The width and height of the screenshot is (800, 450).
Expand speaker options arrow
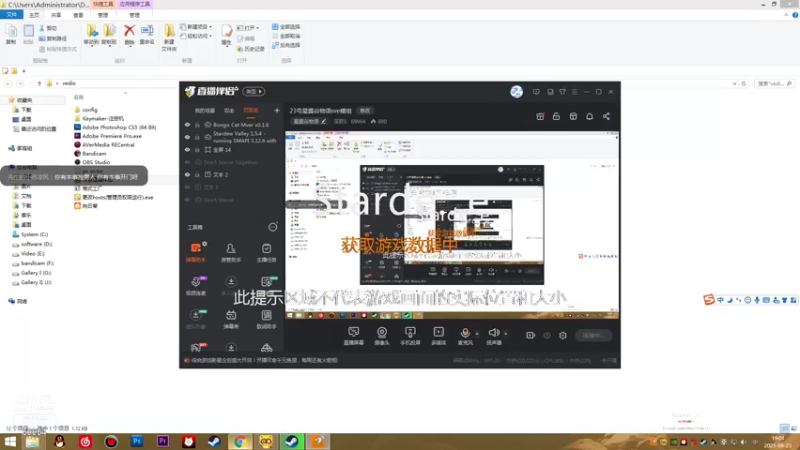(506, 334)
